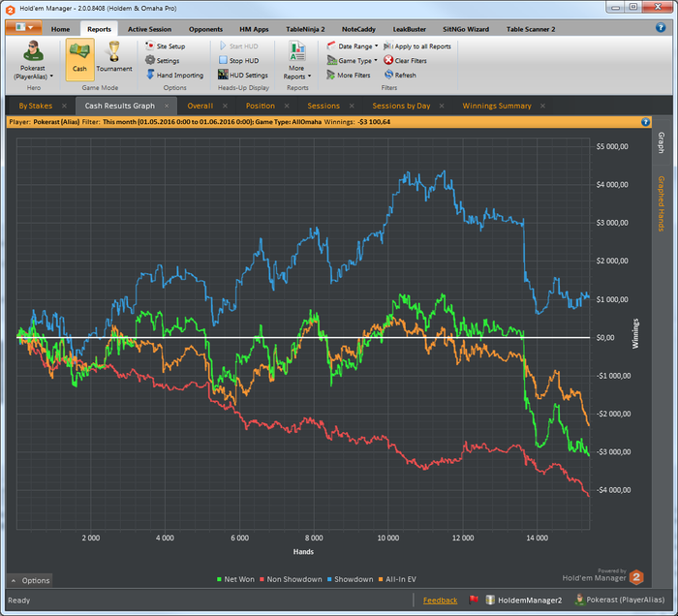The width and height of the screenshot is (678, 616).
Task: Click filter bar help icon
Action: click(x=646, y=122)
